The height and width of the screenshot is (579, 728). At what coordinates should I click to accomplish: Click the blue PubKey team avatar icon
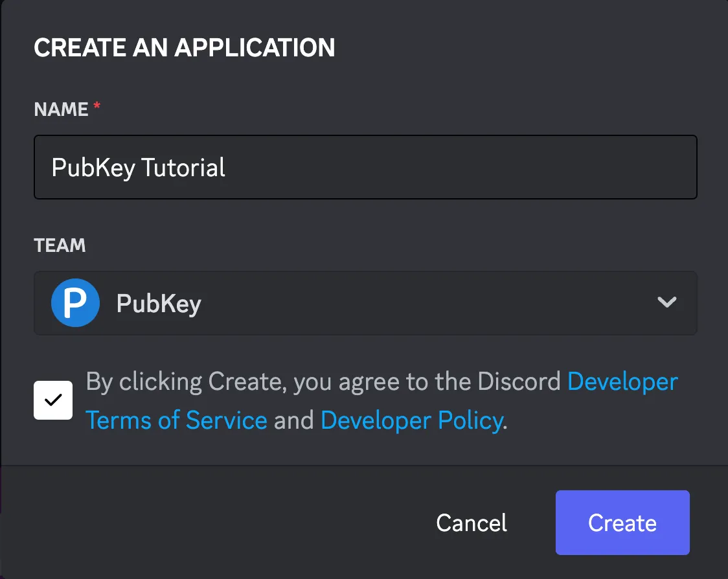[75, 303]
